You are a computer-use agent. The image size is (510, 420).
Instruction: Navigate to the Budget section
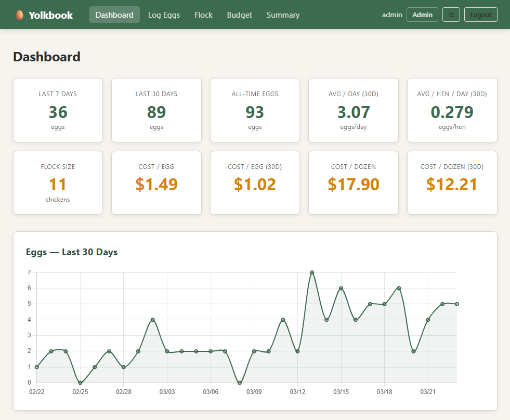click(x=239, y=15)
